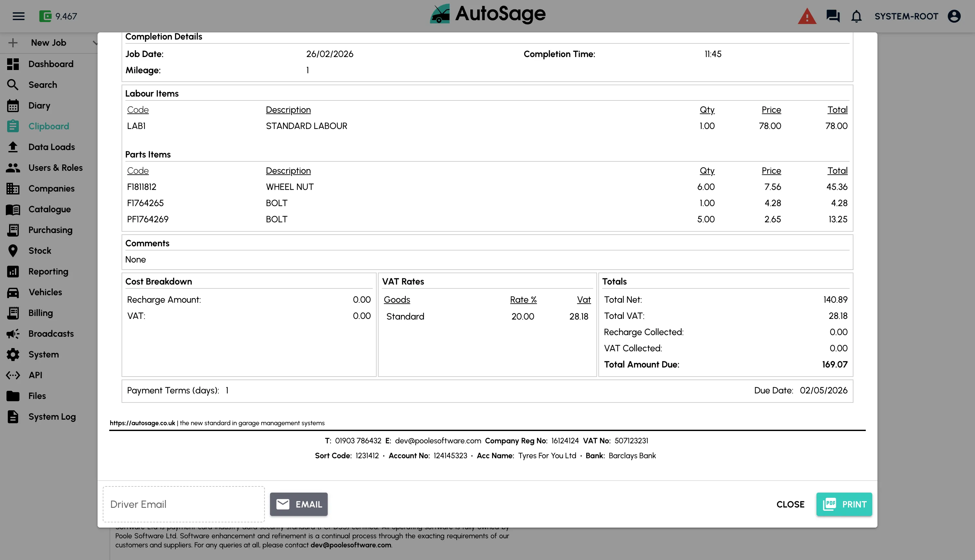The height and width of the screenshot is (560, 975).
Task: Go to Diary in the sidebar
Action: pyautogui.click(x=39, y=105)
